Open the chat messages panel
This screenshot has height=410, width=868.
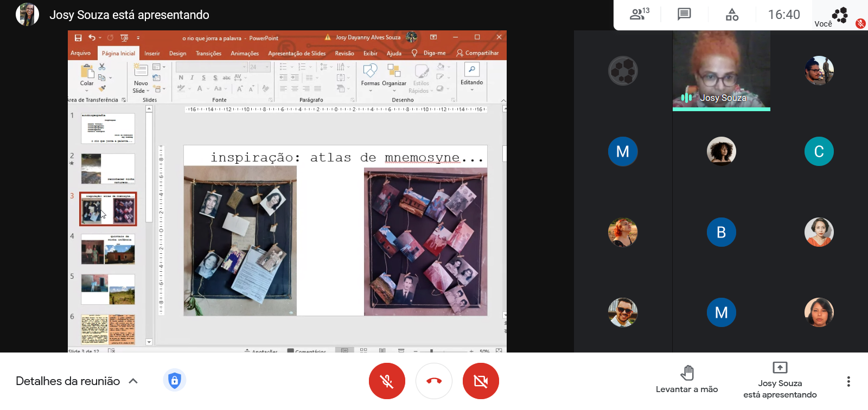coord(684,14)
